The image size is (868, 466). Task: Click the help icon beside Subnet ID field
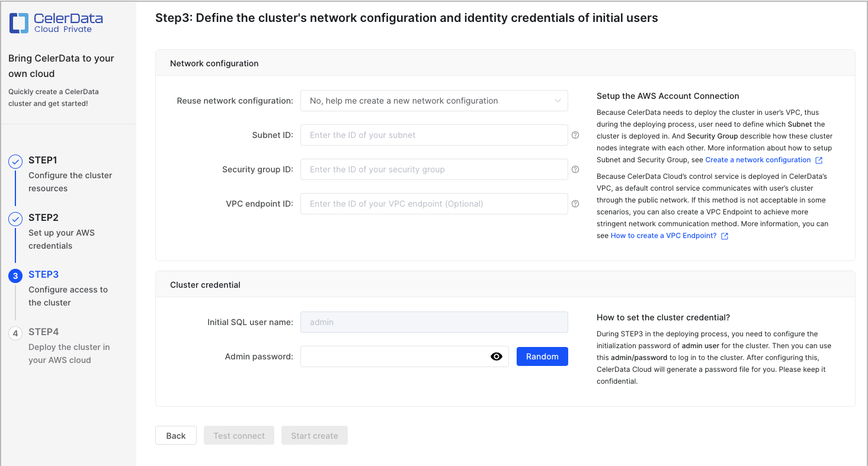point(575,135)
